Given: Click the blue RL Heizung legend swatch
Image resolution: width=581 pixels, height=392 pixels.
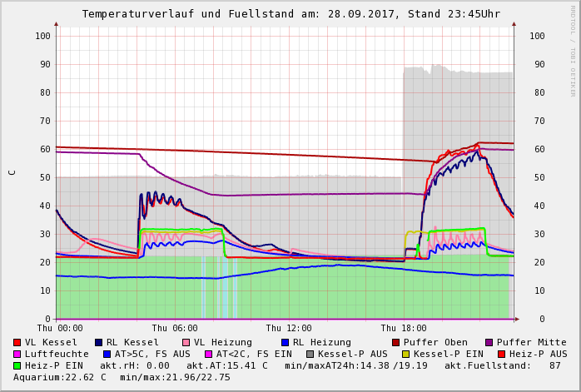Looking at the screenshot, I should pos(285,342).
